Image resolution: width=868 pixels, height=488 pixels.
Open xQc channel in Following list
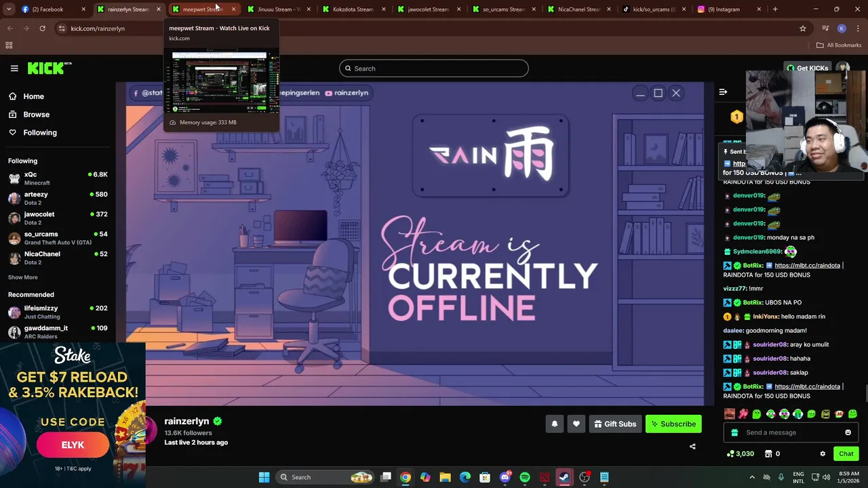[x=58, y=178]
